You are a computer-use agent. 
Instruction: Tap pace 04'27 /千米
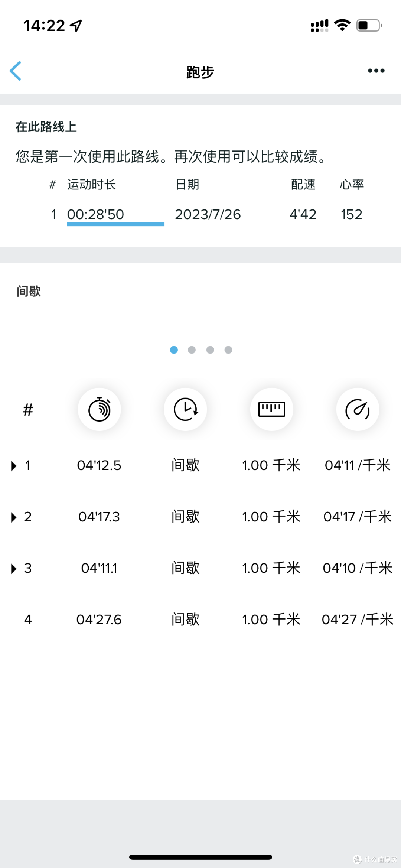tap(358, 620)
